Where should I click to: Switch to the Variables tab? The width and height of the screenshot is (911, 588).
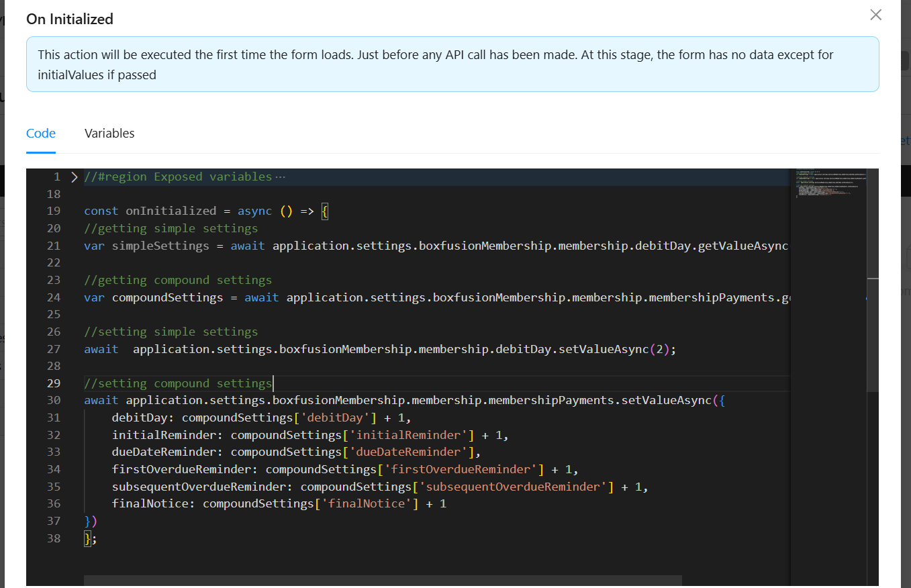point(109,133)
